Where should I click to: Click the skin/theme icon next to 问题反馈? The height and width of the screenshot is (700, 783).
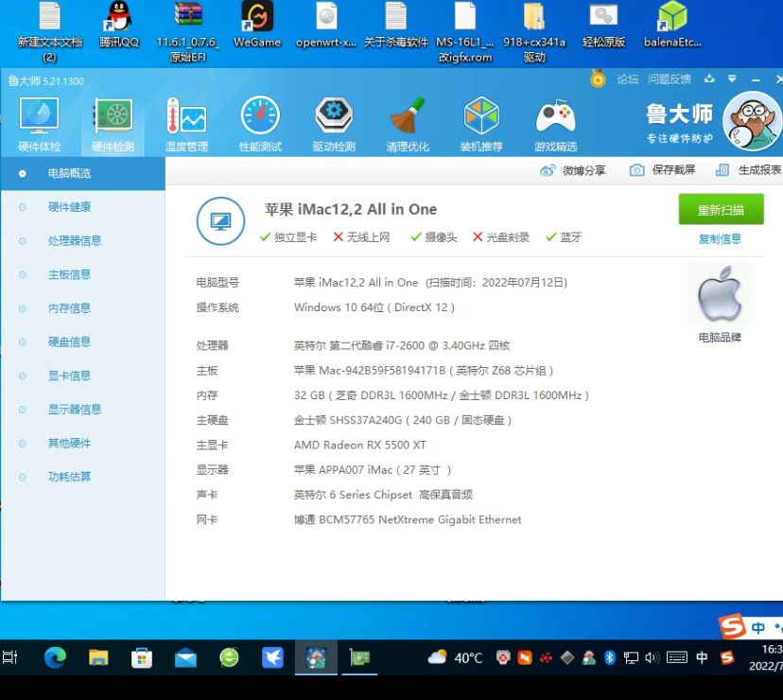[709, 79]
